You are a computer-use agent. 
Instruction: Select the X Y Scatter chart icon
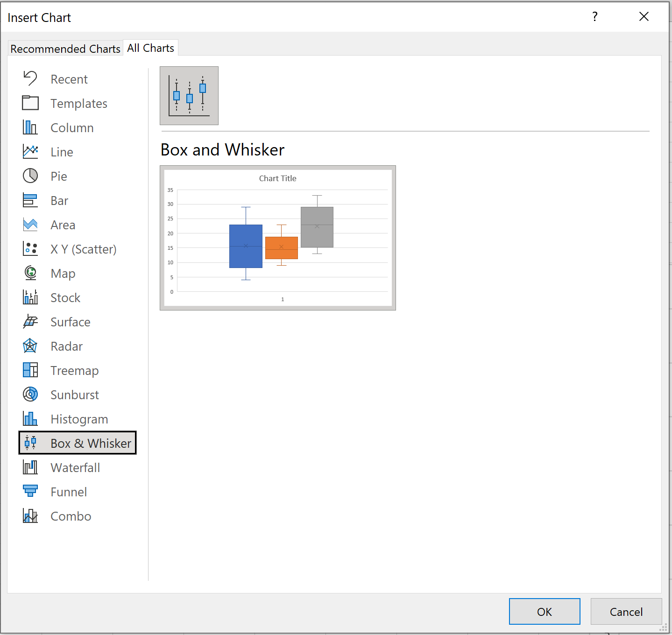click(x=30, y=248)
